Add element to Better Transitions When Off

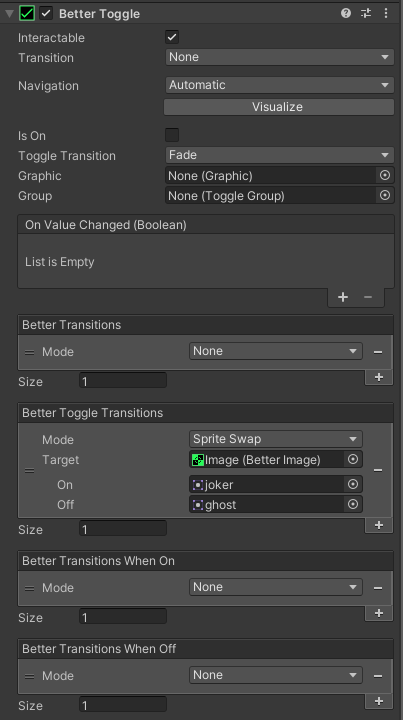click(379, 701)
